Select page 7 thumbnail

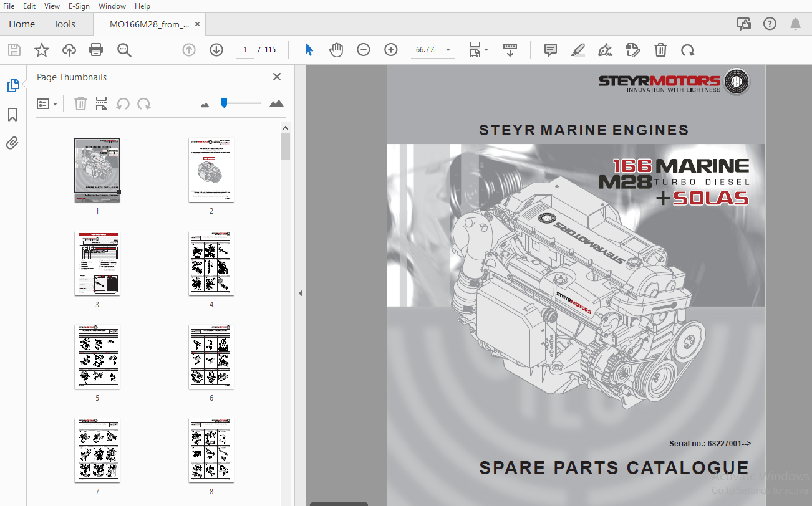point(97,450)
